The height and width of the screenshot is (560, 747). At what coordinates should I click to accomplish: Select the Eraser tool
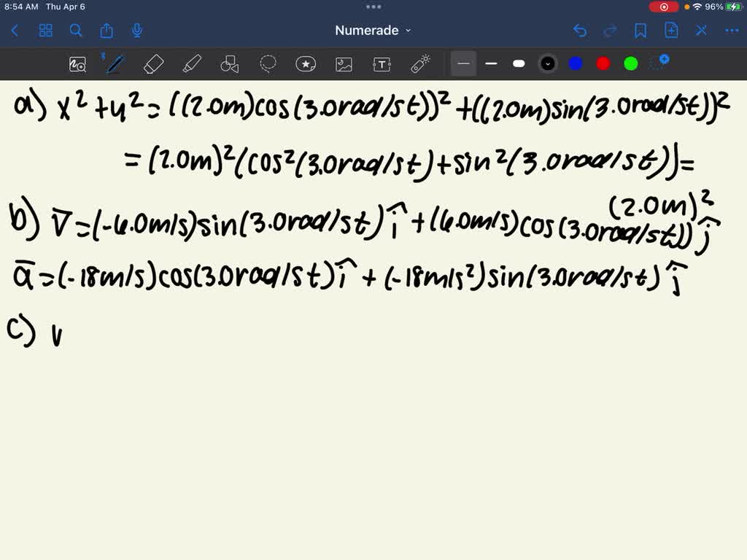click(154, 64)
